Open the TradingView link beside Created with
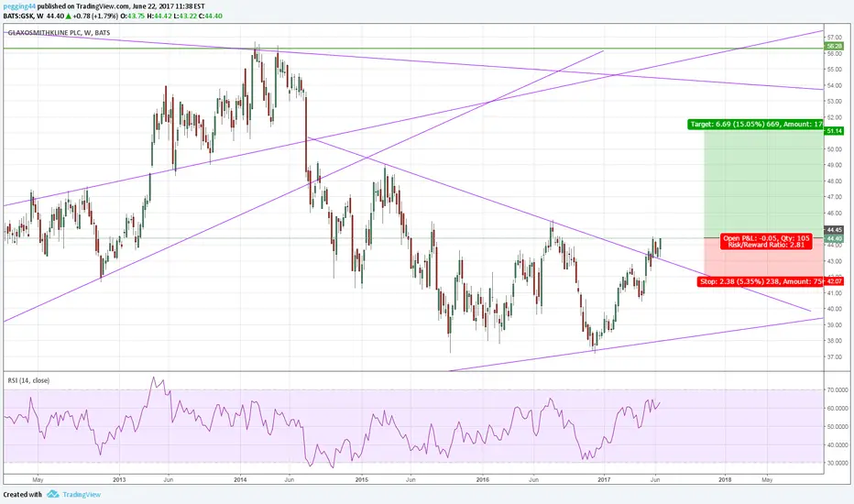 pyautogui.click(x=82, y=495)
